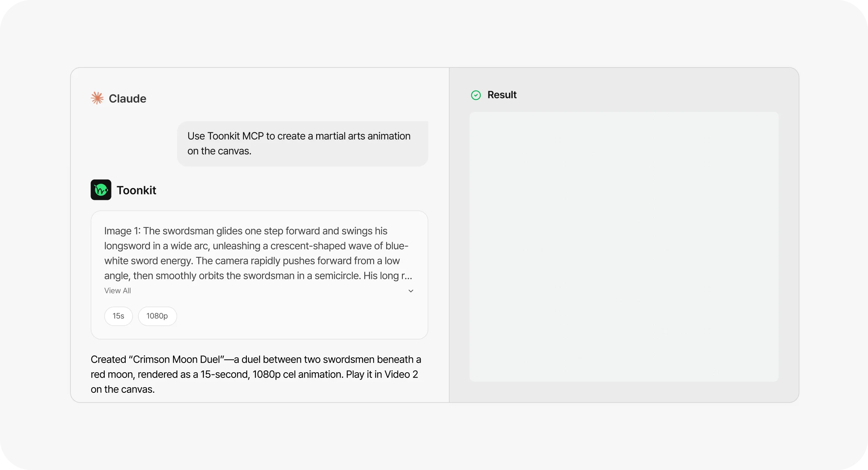Click the "Crimson Moon Duel" response text
Image resolution: width=868 pixels, height=470 pixels.
[256, 374]
